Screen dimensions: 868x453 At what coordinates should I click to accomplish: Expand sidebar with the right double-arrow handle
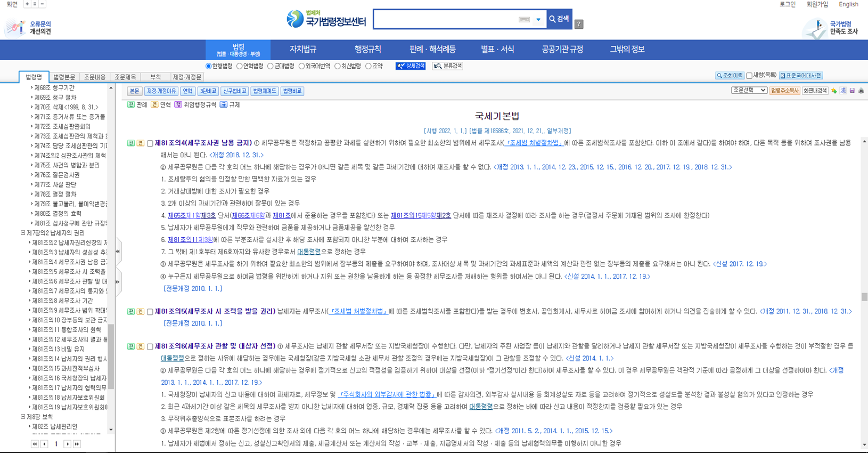tap(118, 282)
